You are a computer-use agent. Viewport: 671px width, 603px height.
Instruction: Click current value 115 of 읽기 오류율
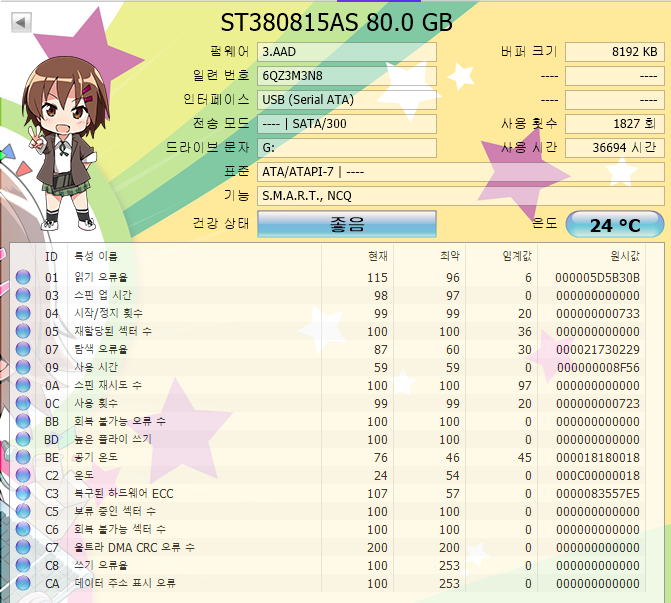[x=377, y=277]
